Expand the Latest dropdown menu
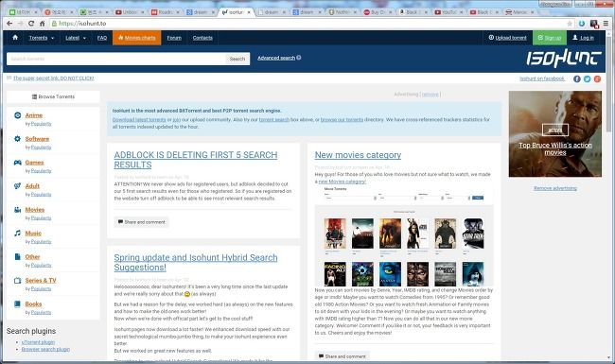 [x=76, y=38]
